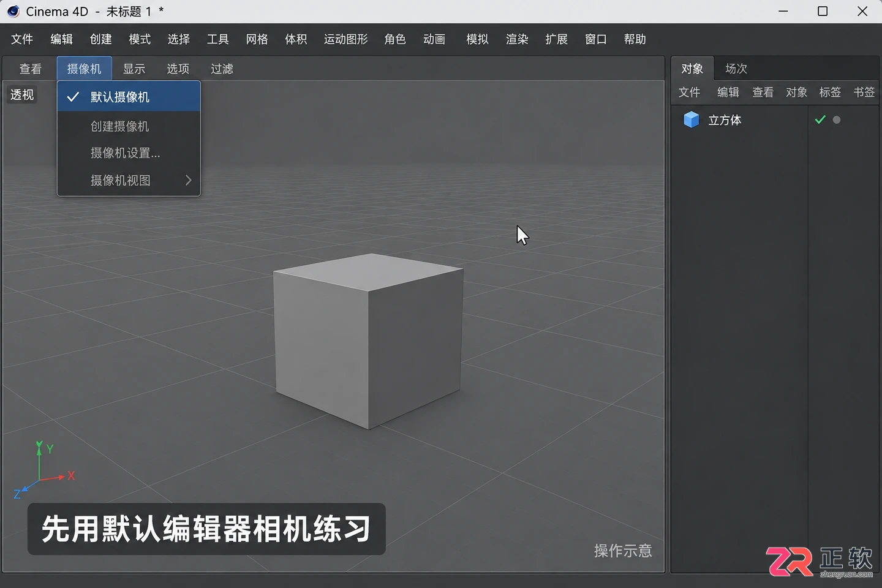Open the 工具 menu
The height and width of the screenshot is (588, 882).
[218, 39]
